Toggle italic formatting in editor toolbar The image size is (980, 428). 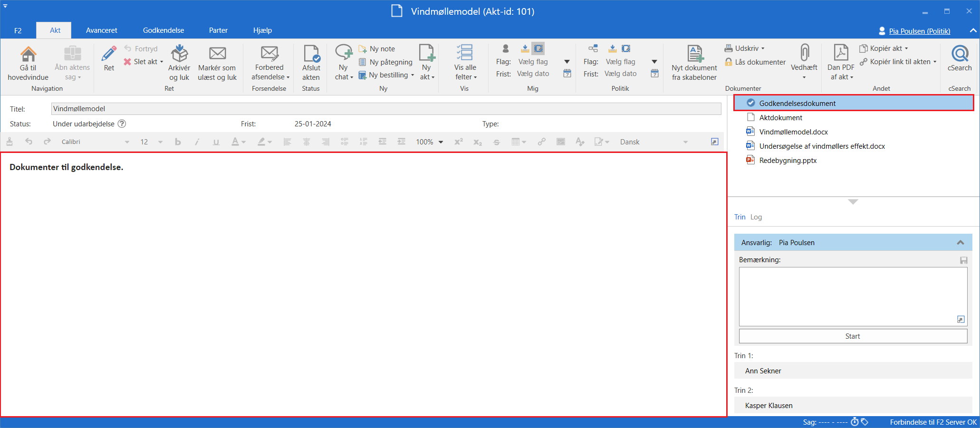click(x=197, y=142)
